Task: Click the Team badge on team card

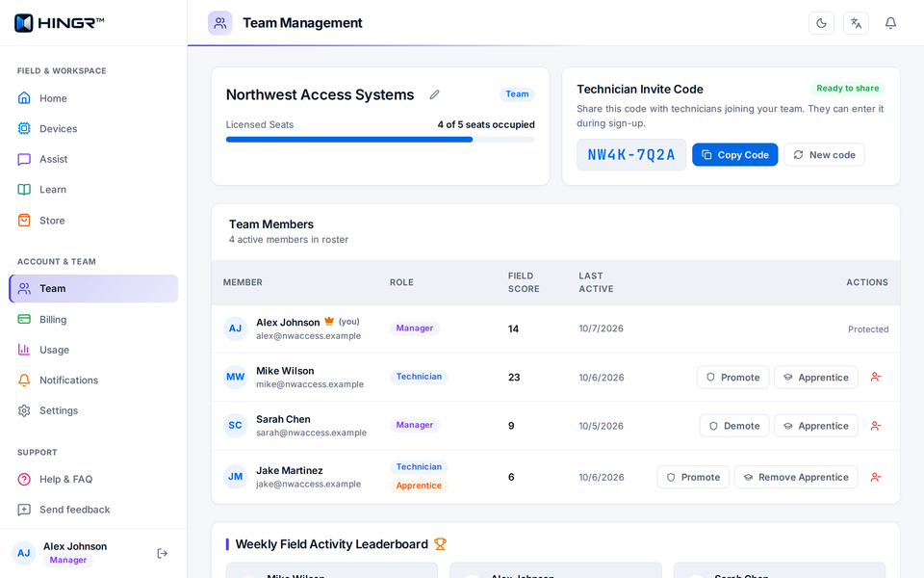Action: pyautogui.click(x=517, y=93)
